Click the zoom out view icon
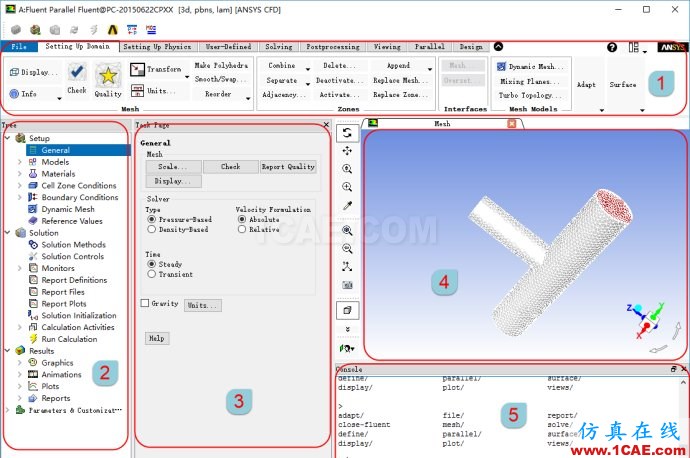The image size is (690, 458). point(347,249)
